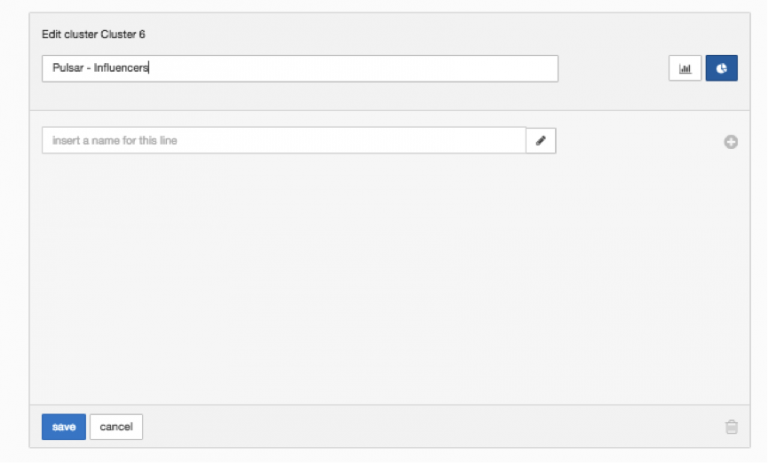Open line editor via pencil button
The image size is (768, 463).
(x=541, y=141)
